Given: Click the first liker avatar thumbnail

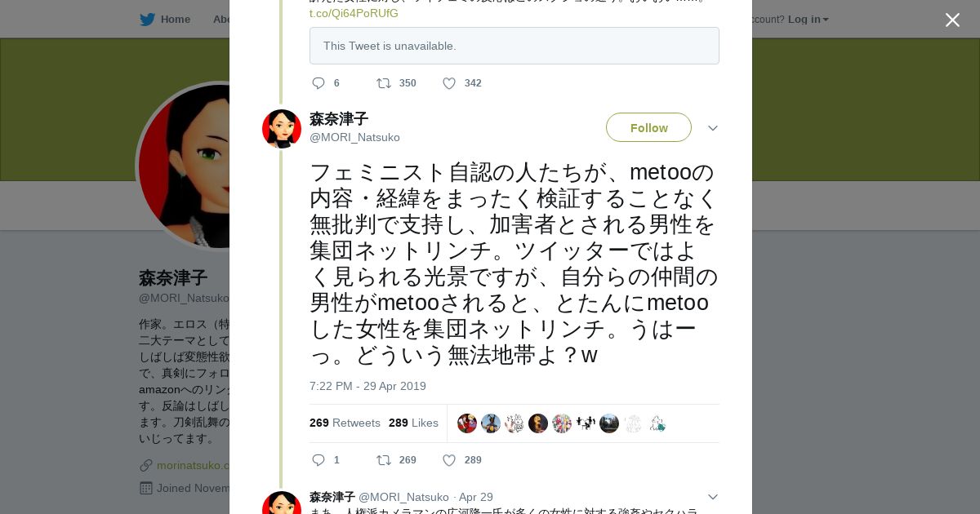Looking at the screenshot, I should [467, 423].
